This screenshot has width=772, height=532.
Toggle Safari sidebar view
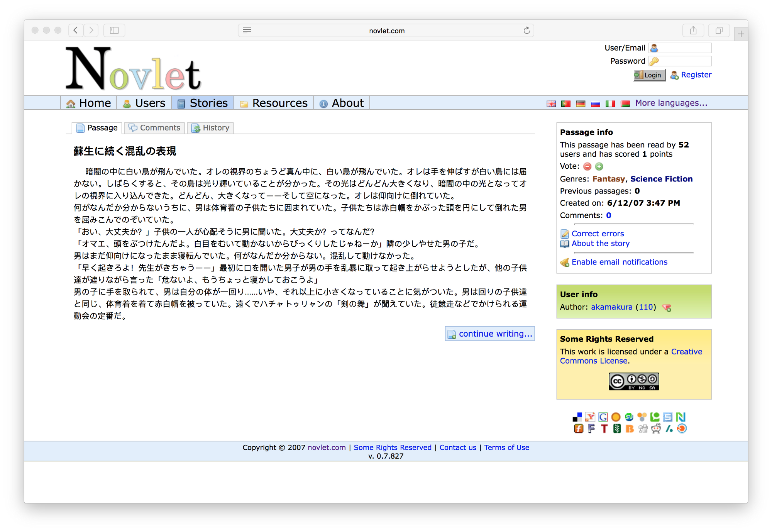coord(114,30)
